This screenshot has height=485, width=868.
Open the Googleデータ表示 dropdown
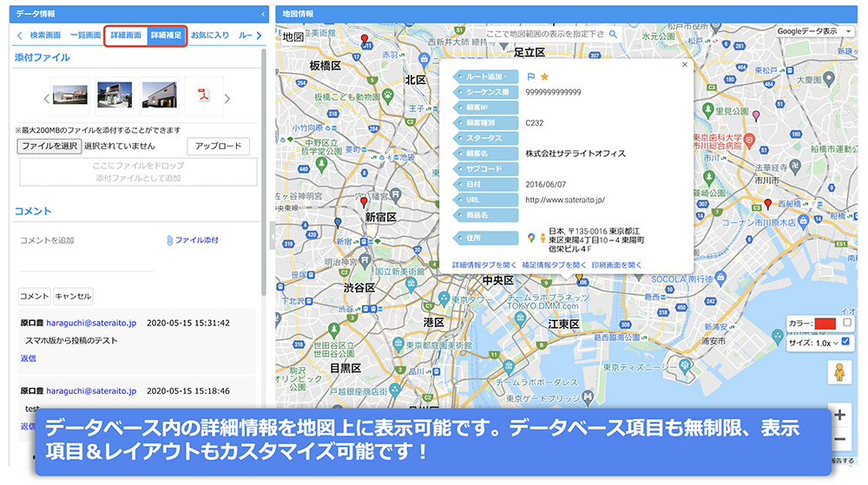coord(813,31)
